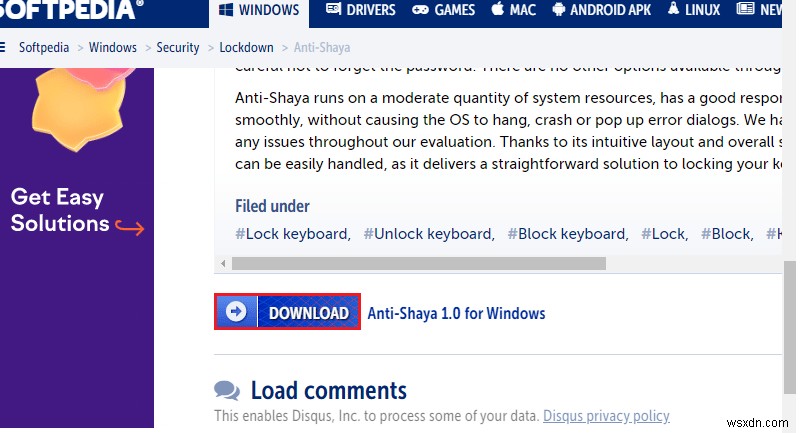Viewport: 800px width, 433px height.
Task: Click the blue arrow download icon
Action: pyautogui.click(x=236, y=312)
